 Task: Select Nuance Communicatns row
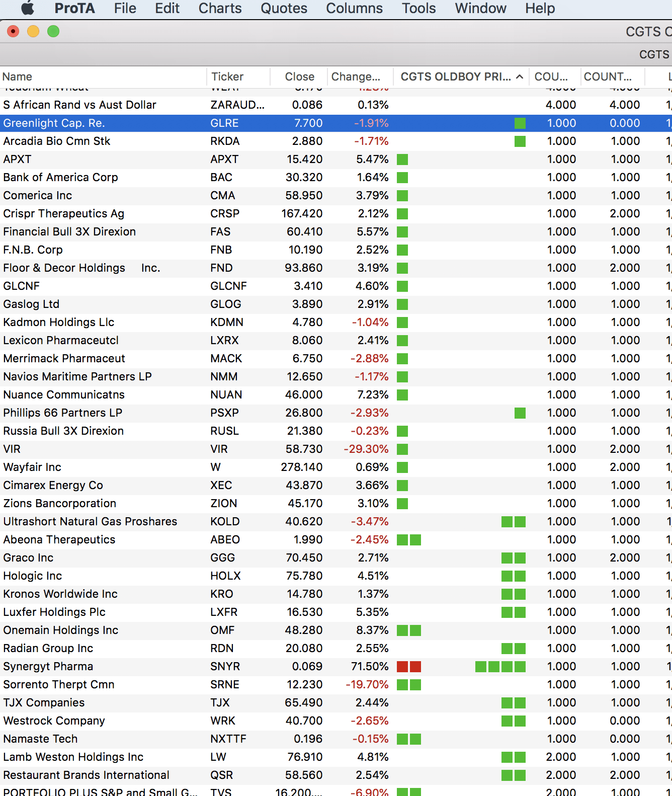[x=336, y=395]
